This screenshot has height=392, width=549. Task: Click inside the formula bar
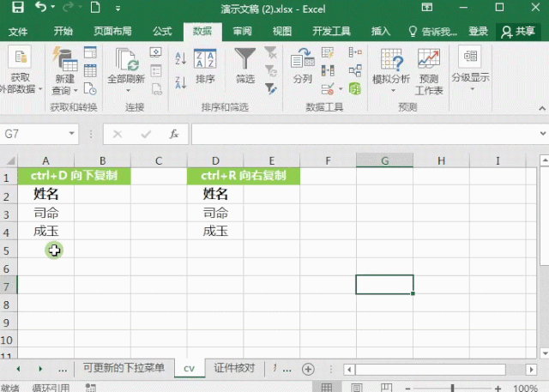[364, 134]
